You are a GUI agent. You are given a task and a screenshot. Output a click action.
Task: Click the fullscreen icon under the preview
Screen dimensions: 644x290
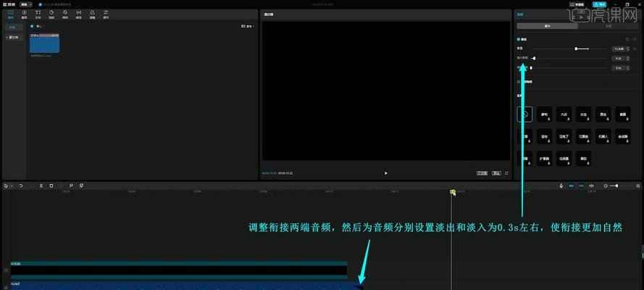[506, 173]
